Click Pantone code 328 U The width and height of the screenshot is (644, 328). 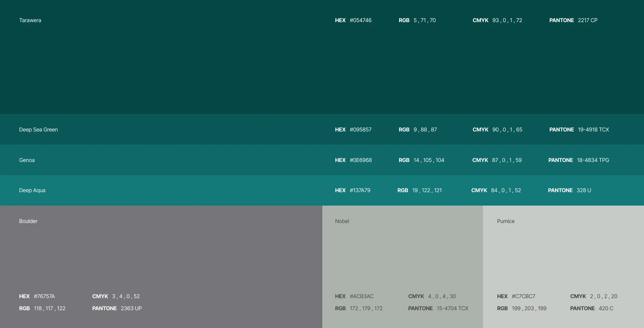tap(584, 190)
